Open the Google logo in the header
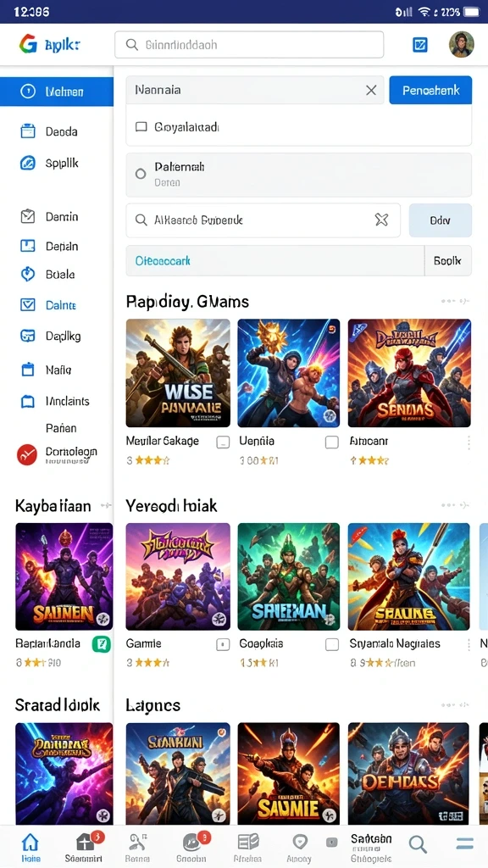The image size is (488, 868). 28,44
